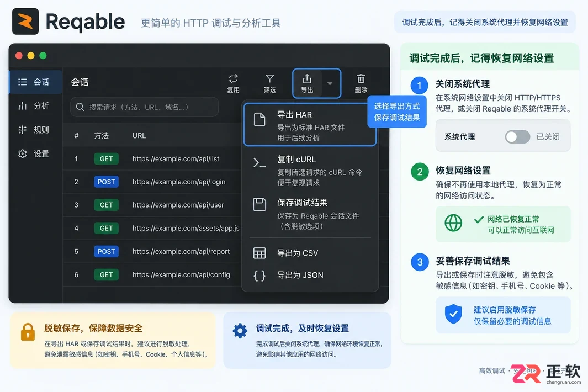Click the 删除 trash icon
Viewport: 588px width, 392px height.
[x=361, y=78]
